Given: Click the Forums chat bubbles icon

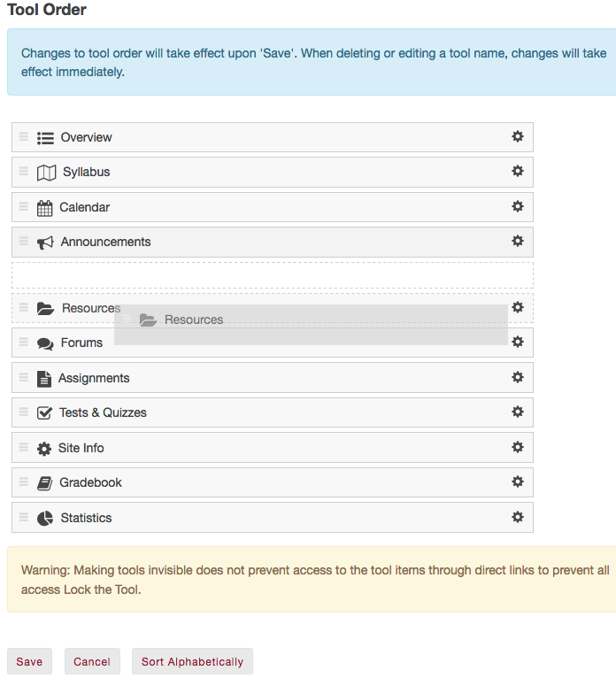Looking at the screenshot, I should click(x=45, y=343).
